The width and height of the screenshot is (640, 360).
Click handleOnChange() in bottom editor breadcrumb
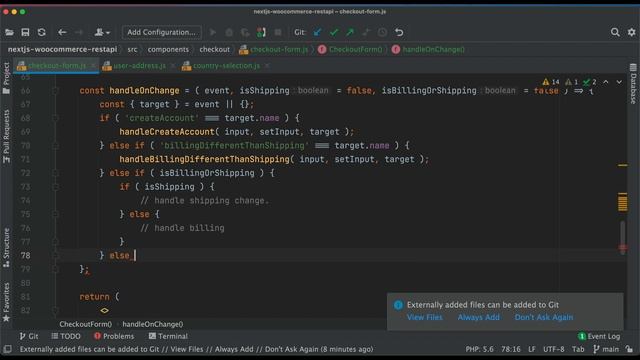point(153,324)
